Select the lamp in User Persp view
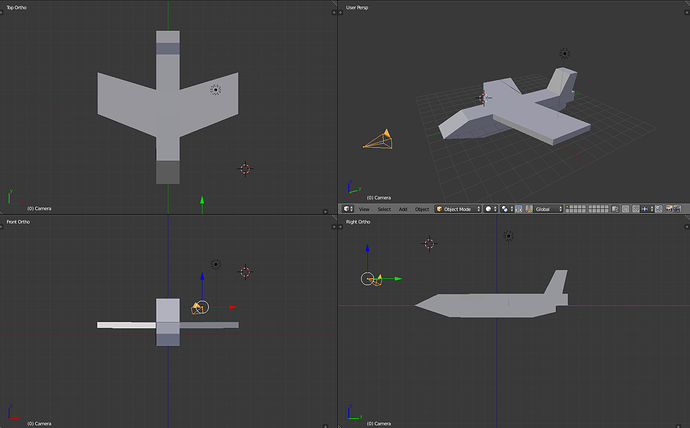 click(x=565, y=54)
